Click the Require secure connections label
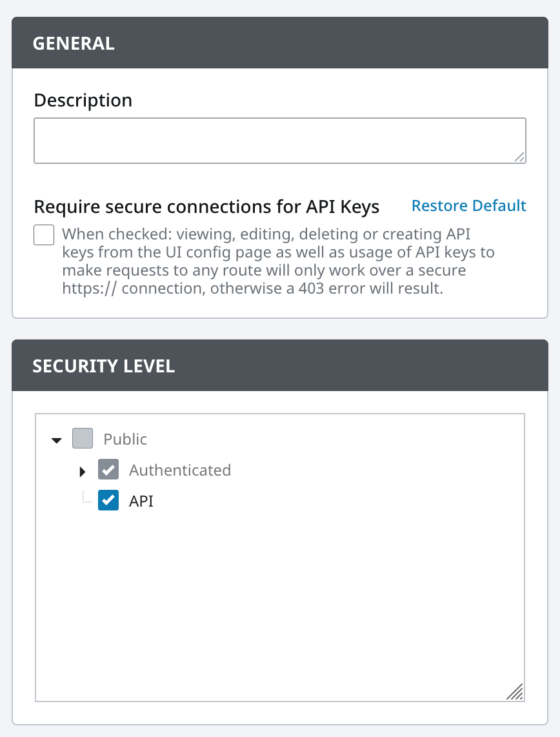Viewport: 560px width, 737px height. tap(206, 207)
